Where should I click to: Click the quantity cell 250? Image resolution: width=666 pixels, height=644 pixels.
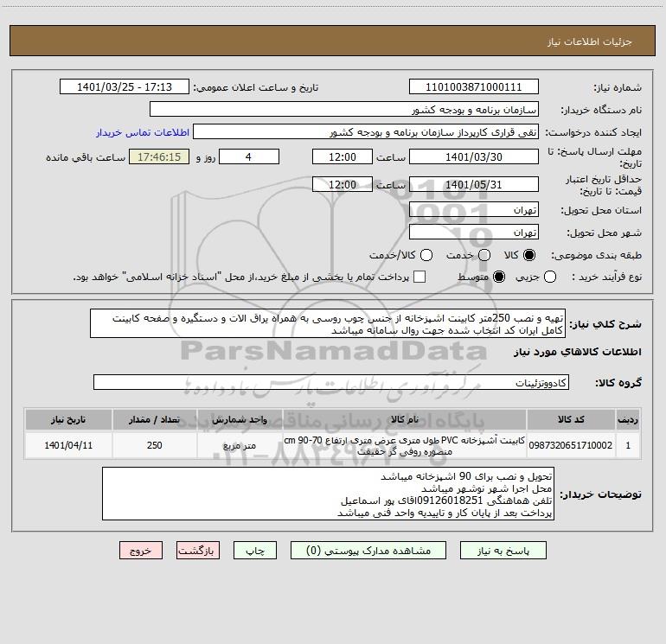(155, 445)
